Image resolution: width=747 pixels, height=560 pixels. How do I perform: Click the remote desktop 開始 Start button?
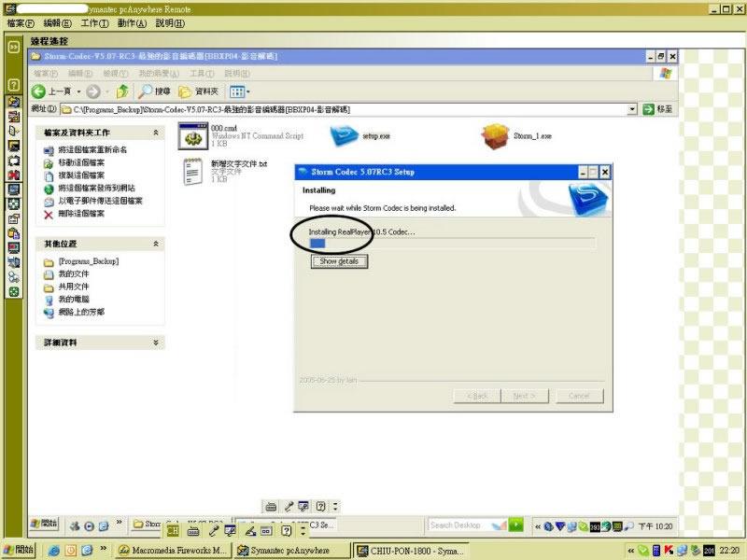(x=44, y=524)
